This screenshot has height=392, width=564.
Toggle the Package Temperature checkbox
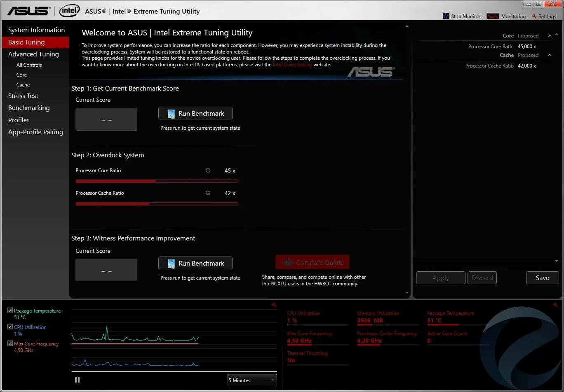(x=10, y=310)
